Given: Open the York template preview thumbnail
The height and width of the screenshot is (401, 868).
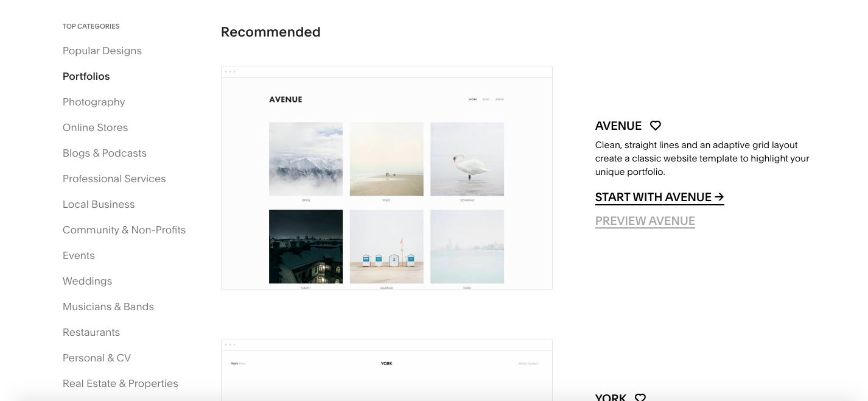Looking at the screenshot, I should 387,370.
